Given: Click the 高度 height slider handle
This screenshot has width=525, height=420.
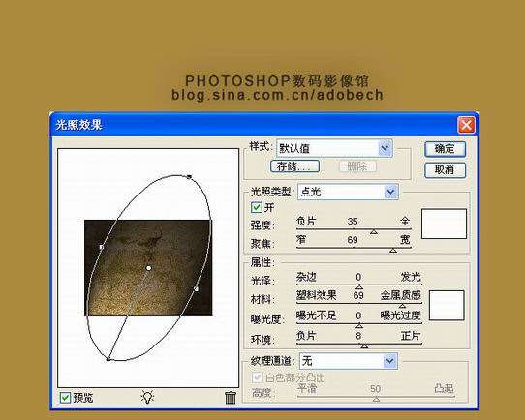Looking at the screenshot, I should (x=377, y=399).
